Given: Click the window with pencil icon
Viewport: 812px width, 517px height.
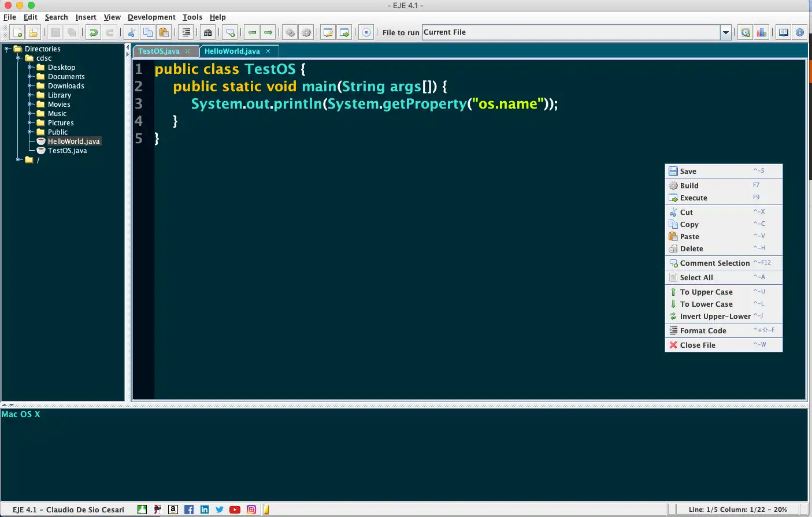Looking at the screenshot, I should tap(328, 33).
